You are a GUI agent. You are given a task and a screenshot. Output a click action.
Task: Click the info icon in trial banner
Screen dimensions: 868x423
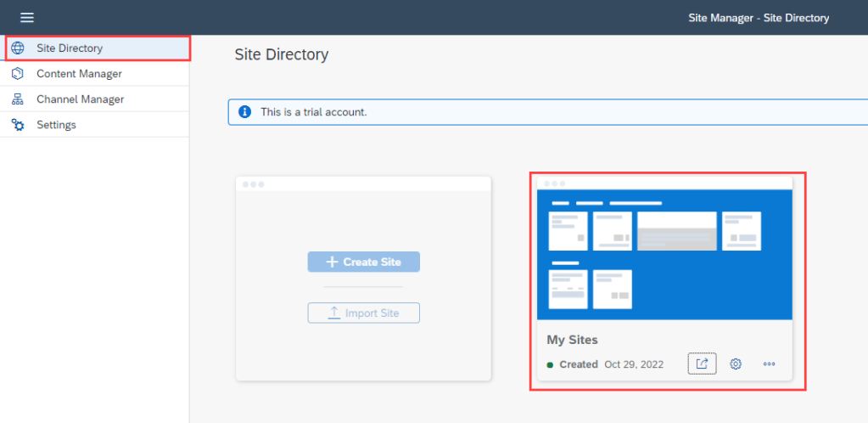pos(245,112)
